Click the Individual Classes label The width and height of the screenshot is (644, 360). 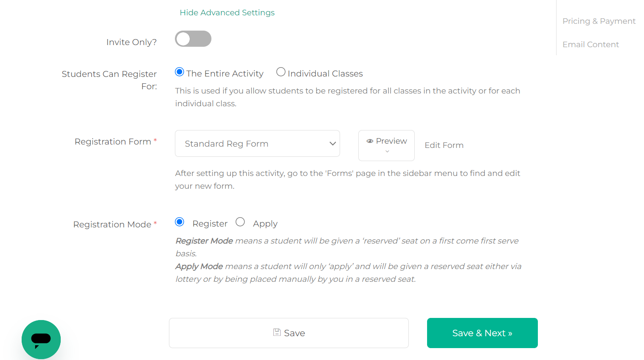[x=325, y=74]
